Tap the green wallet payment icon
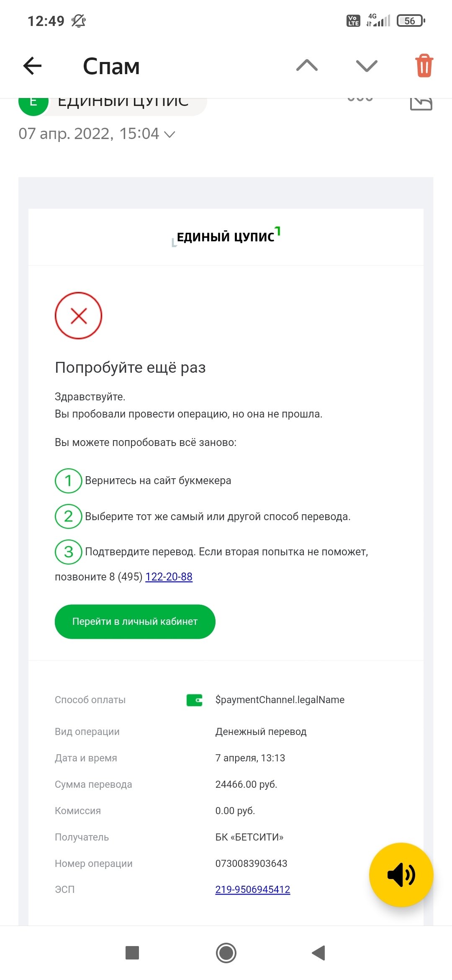The width and height of the screenshot is (452, 980). point(195,700)
